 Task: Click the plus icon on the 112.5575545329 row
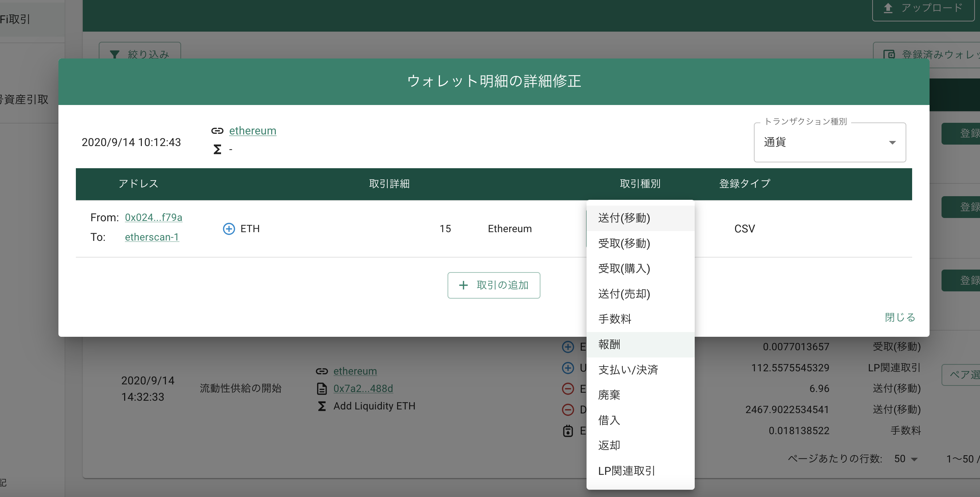568,368
